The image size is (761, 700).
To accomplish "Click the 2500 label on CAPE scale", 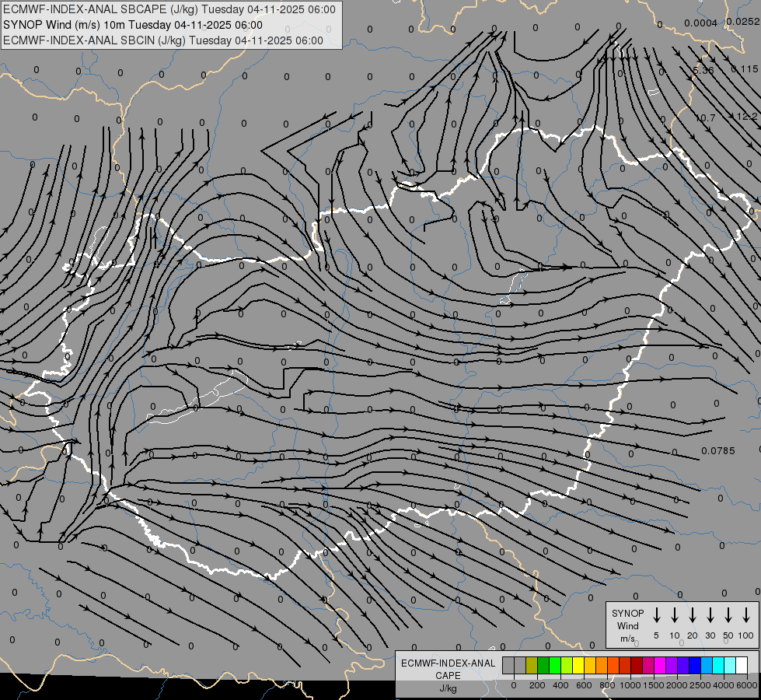I will [700, 685].
